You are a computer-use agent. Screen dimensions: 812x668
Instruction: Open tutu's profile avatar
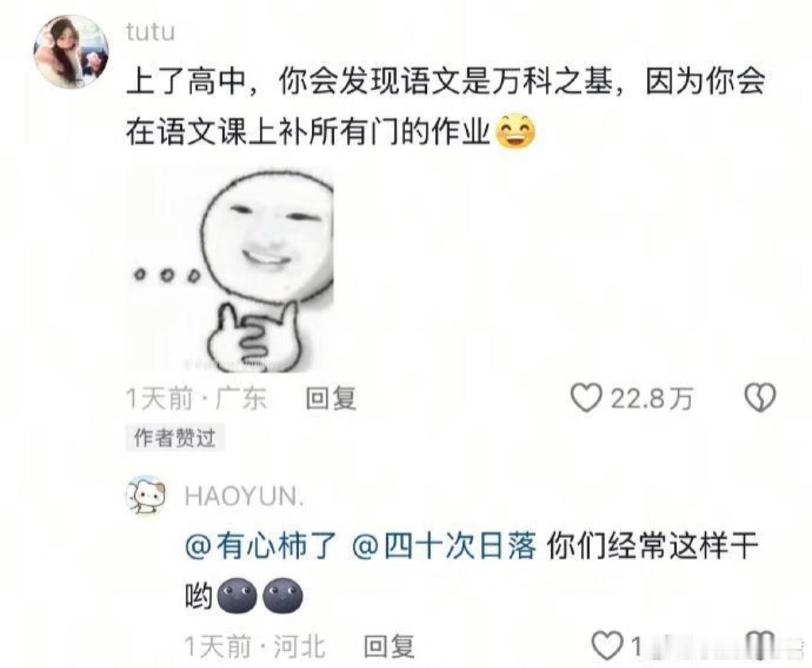(x=71, y=52)
